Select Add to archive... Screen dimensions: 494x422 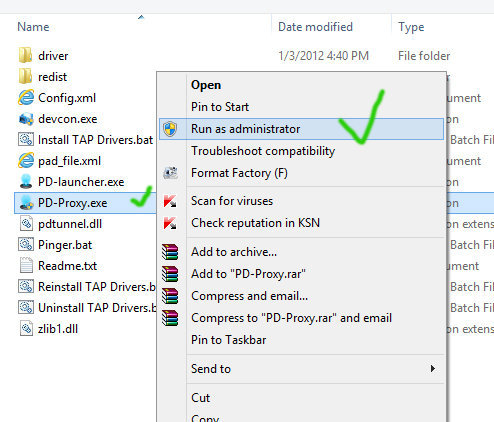(234, 252)
